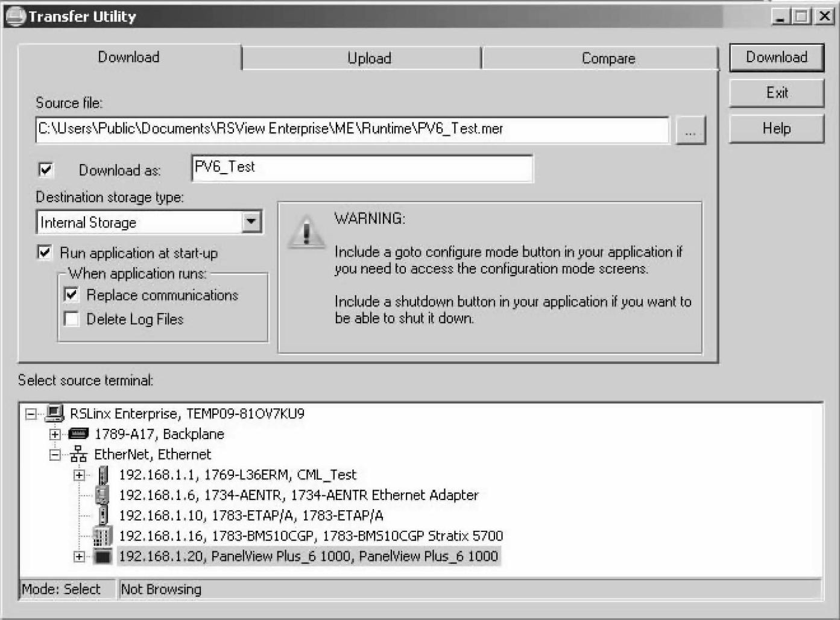Viewport: 840px width, 620px height.
Task: Click the Stratix 5700 switch icon
Action: point(103,536)
